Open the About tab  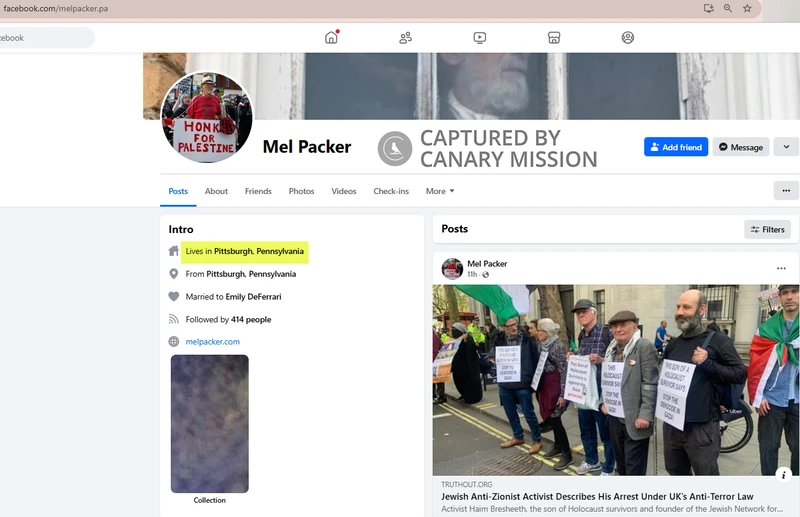click(x=216, y=191)
